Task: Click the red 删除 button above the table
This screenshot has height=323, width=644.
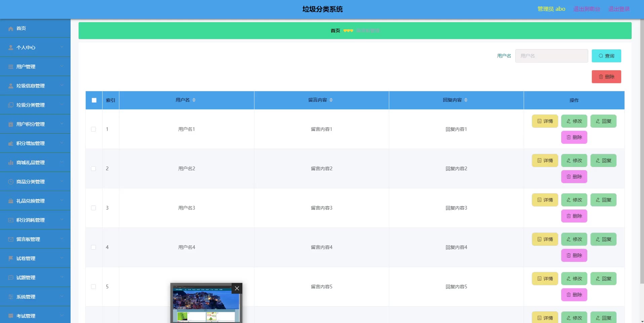Action: point(606,77)
